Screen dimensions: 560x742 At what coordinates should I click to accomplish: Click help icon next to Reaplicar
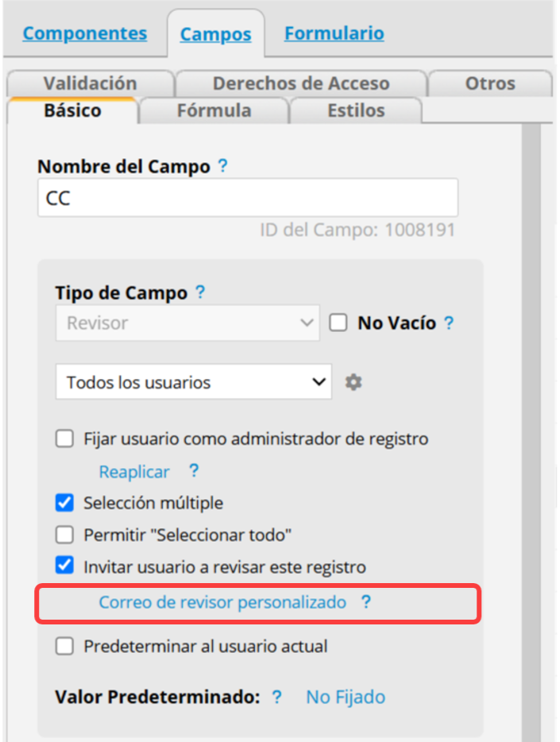[194, 471]
